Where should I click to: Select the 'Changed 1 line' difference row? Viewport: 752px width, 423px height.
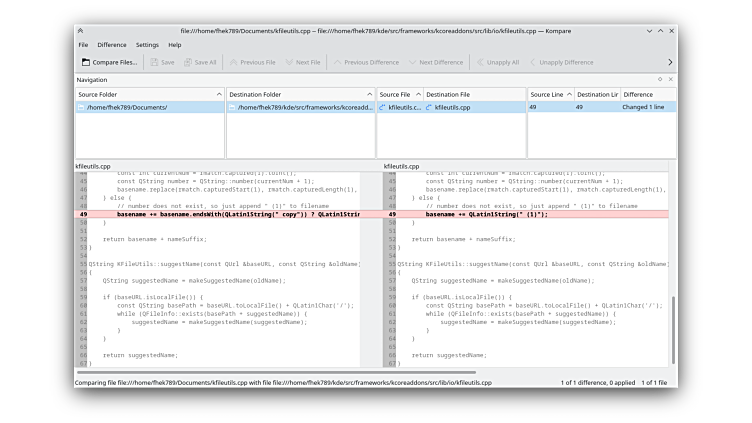[643, 107]
